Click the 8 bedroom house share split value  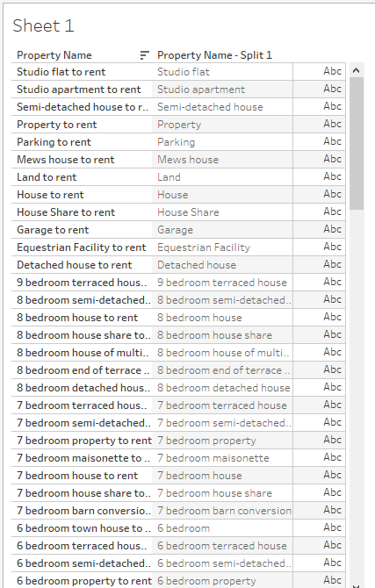[214, 335]
